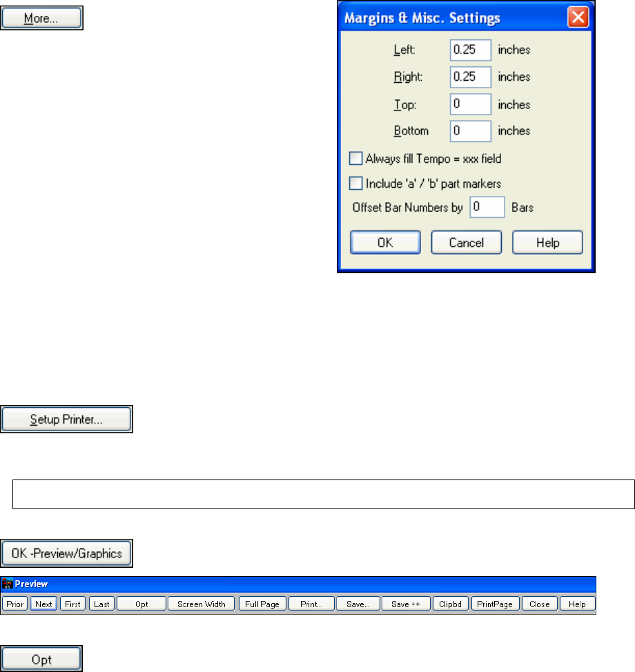Jump to First page in Preview

coord(73,604)
